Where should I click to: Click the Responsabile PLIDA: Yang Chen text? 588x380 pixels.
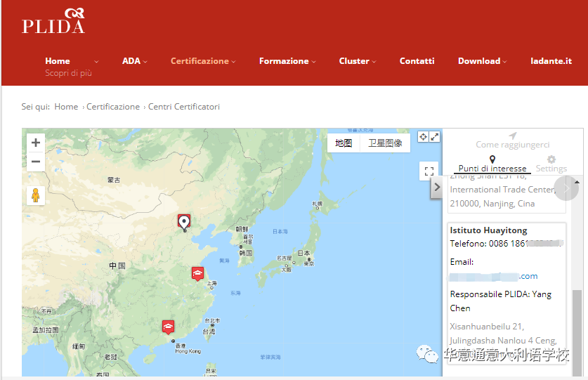click(x=501, y=301)
